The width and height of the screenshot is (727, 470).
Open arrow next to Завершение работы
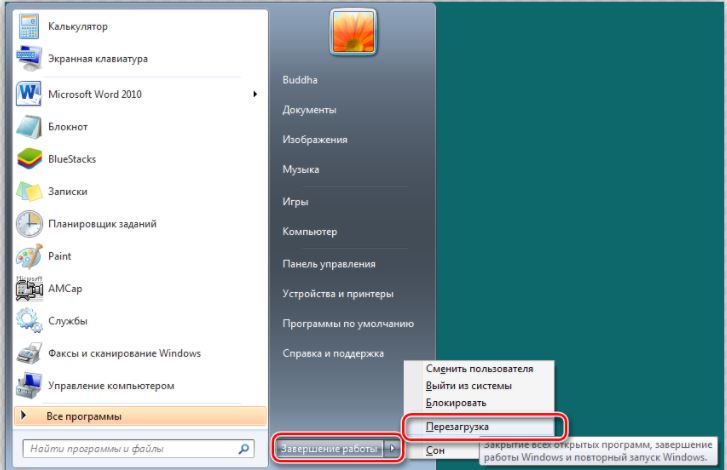click(x=392, y=448)
